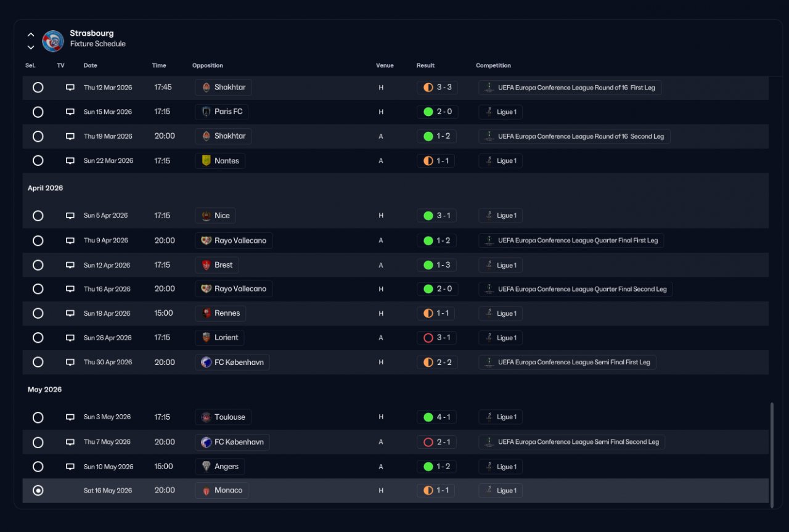Viewport: 789px width, 532px height.
Task: Sort fixtures by the Date column header
Action: coord(91,65)
